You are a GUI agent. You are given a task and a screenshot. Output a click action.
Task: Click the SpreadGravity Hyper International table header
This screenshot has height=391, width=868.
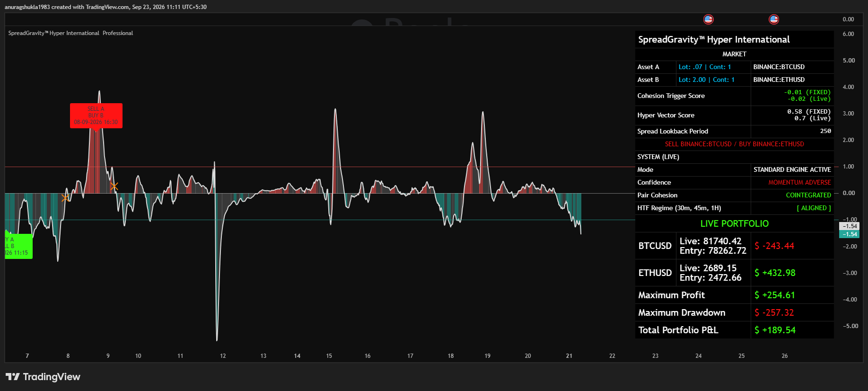pos(734,40)
